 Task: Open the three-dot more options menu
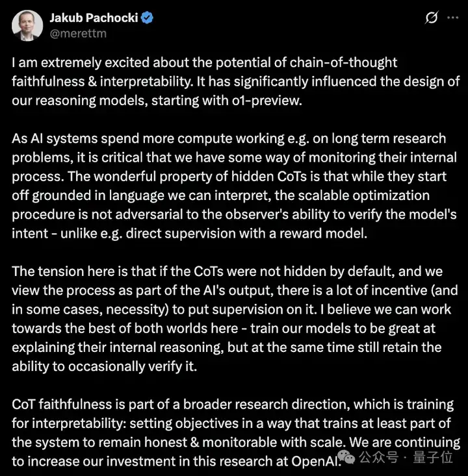452,18
